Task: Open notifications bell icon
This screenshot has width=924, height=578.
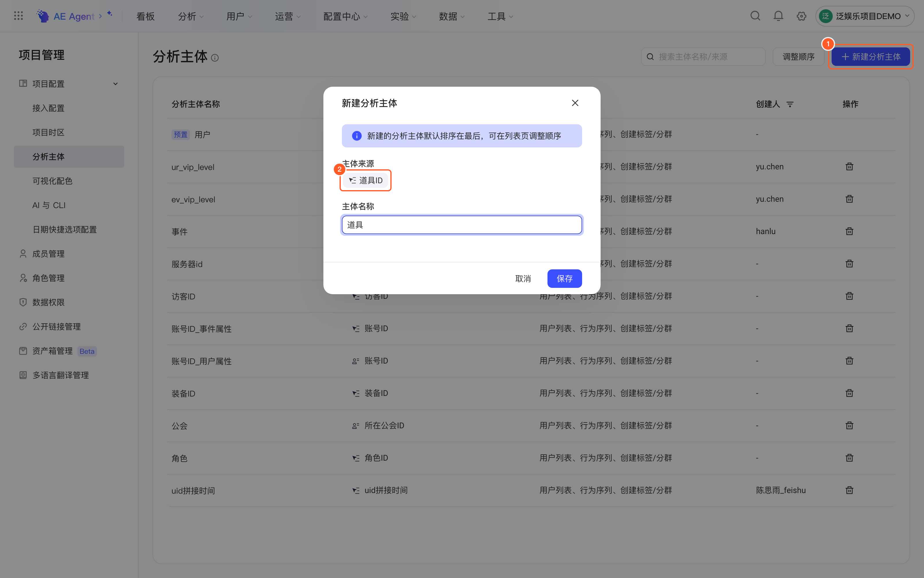Action: [x=778, y=16]
